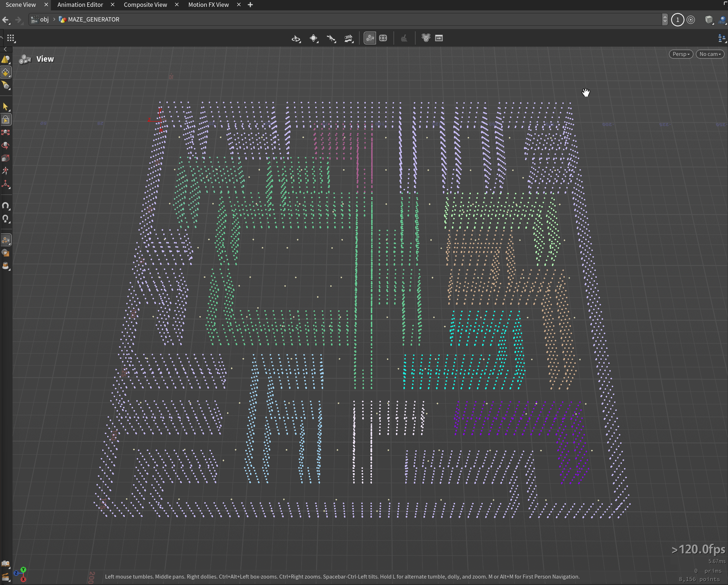Activate the Scale tool
The image size is (728, 585).
click(5, 158)
